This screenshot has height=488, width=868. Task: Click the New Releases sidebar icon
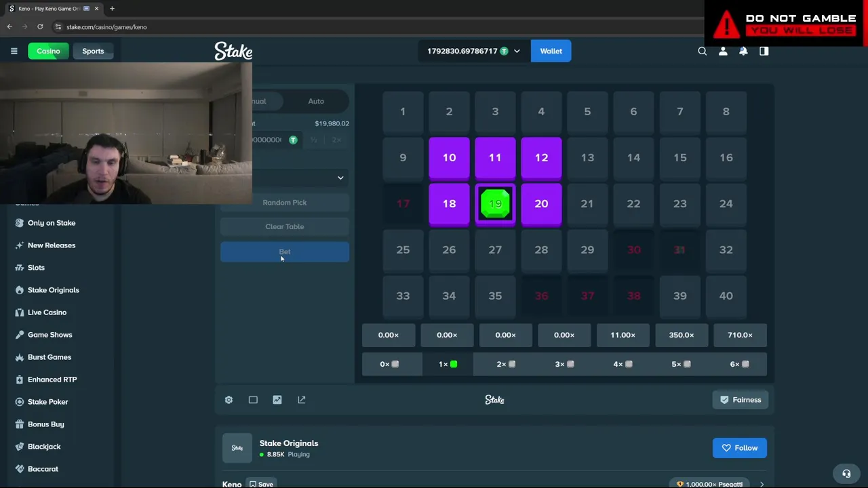[20, 245]
